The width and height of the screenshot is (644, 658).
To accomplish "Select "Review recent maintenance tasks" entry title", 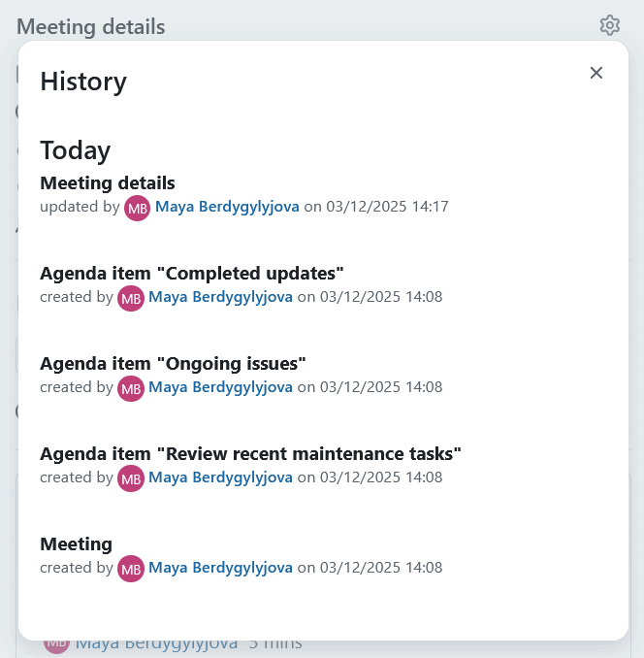I will click(250, 453).
